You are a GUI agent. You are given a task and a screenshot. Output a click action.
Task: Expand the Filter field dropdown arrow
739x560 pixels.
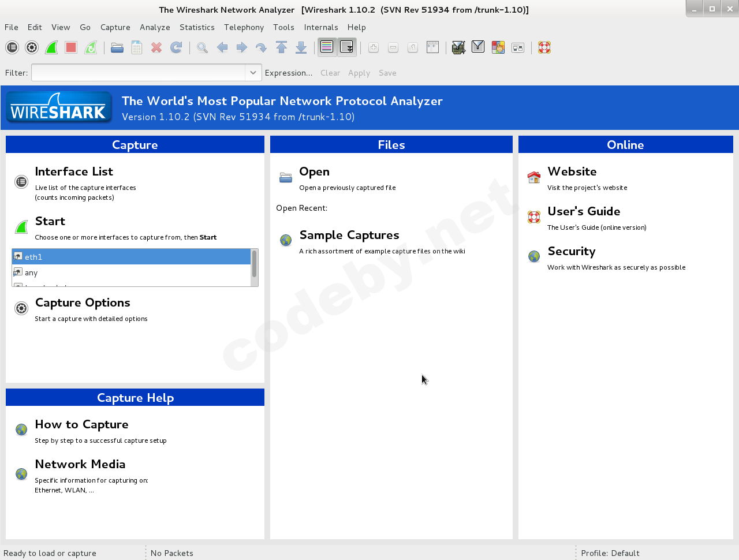click(x=253, y=73)
